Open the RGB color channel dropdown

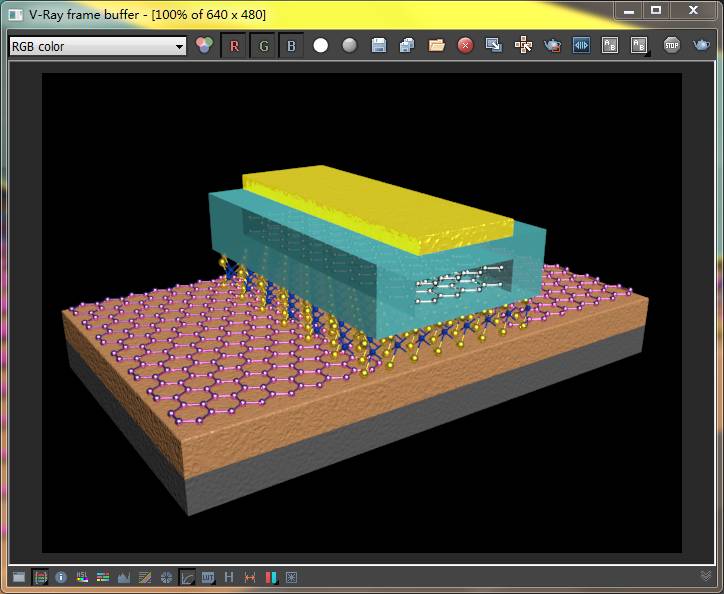97,46
